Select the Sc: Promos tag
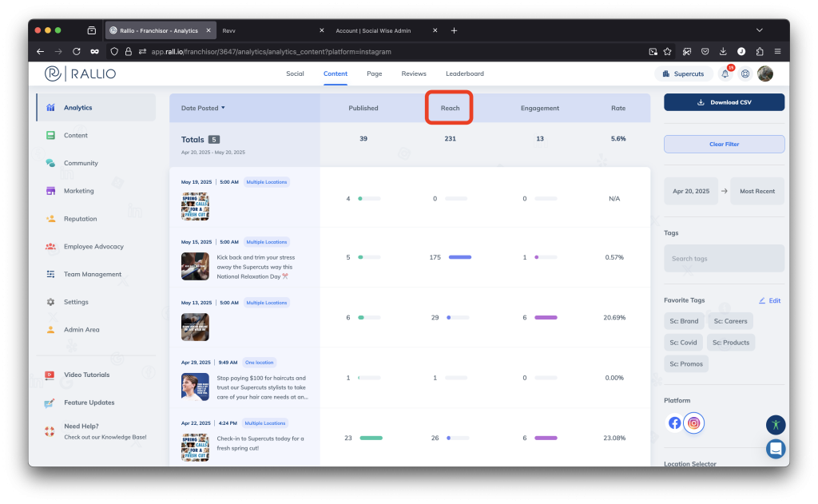818x504 pixels. click(686, 363)
